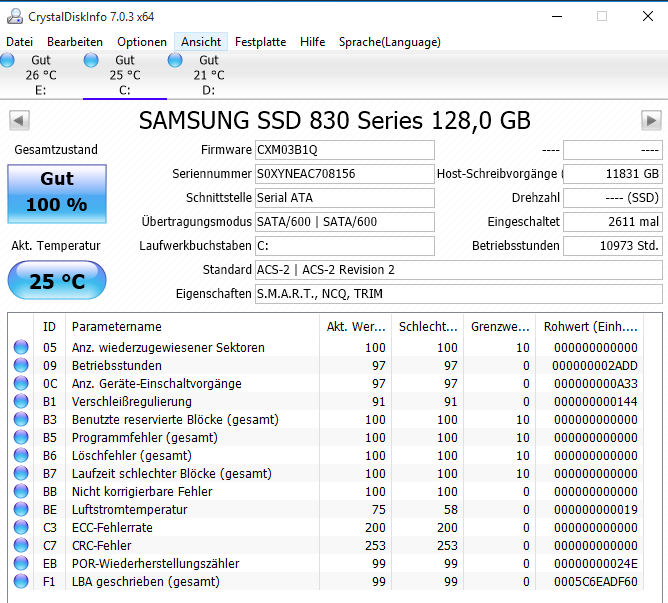Click the Standard field ACS-2

[459, 270]
